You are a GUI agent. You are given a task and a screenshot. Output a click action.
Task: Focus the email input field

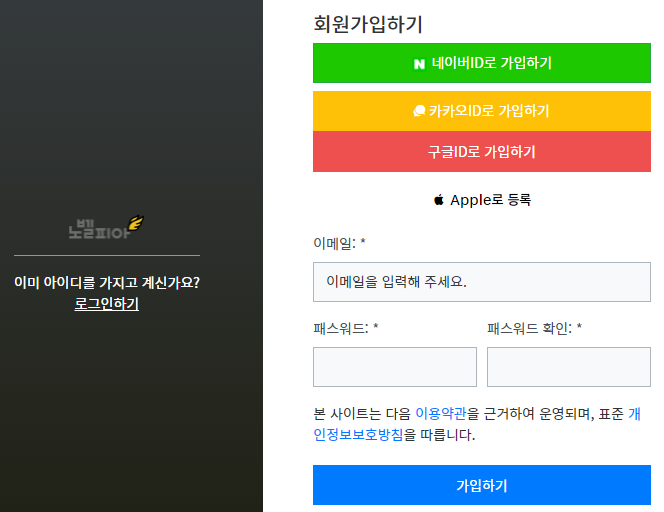pyautogui.click(x=481, y=282)
